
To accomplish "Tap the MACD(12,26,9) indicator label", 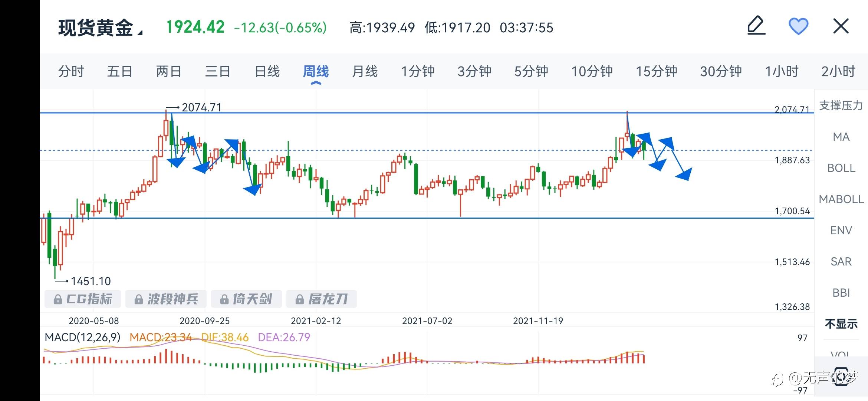I will coord(83,337).
